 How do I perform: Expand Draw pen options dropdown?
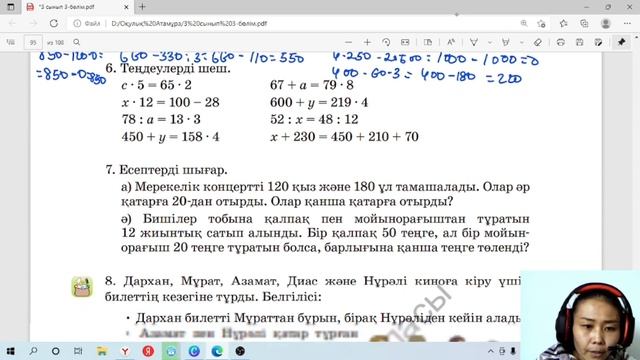point(489,42)
